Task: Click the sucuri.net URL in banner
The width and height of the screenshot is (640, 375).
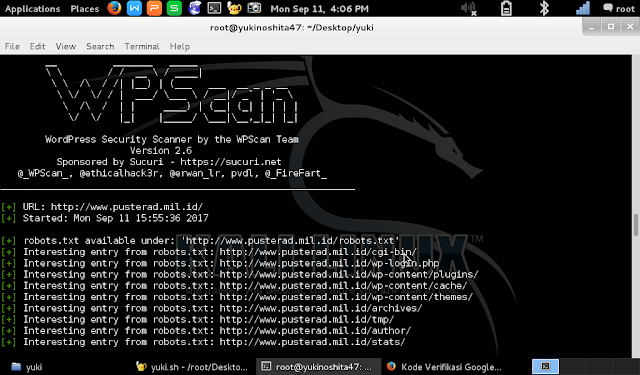Action: 231,162
